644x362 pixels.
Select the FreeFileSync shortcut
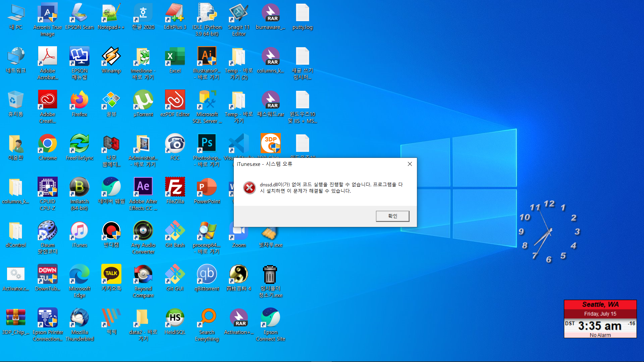tap(79, 148)
